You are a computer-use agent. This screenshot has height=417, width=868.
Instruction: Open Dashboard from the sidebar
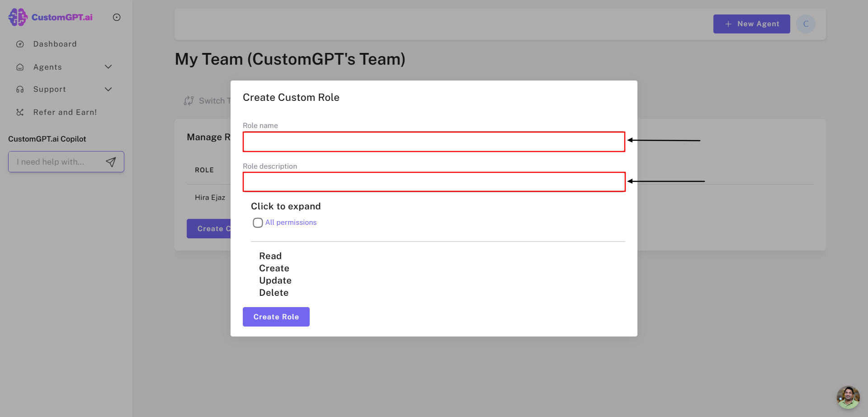(55, 44)
